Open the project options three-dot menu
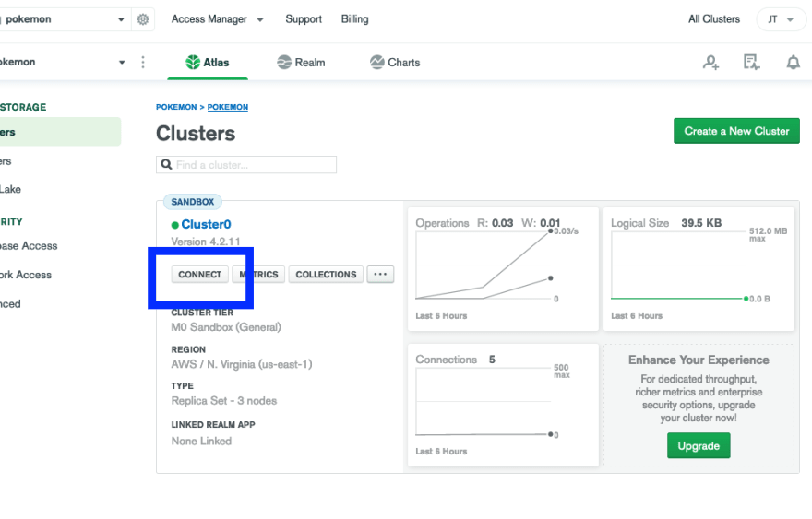The height and width of the screenshot is (519, 812). [x=143, y=62]
